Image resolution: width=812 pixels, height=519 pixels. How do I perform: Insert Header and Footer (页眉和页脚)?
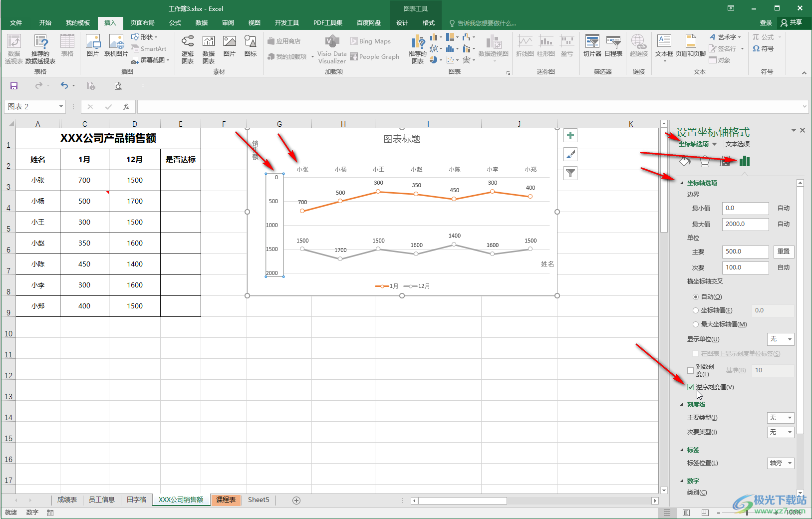(x=691, y=45)
